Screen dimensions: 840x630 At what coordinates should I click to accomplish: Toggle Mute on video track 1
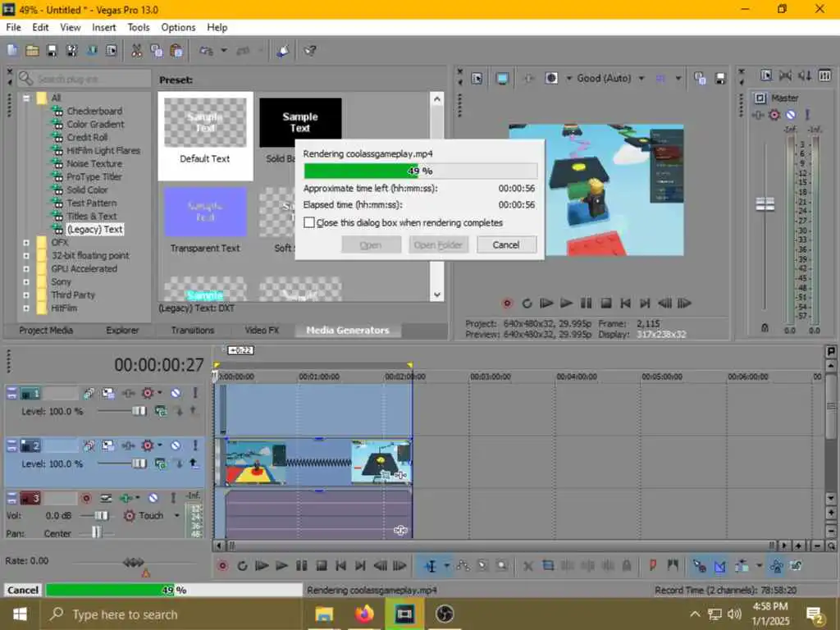176,393
